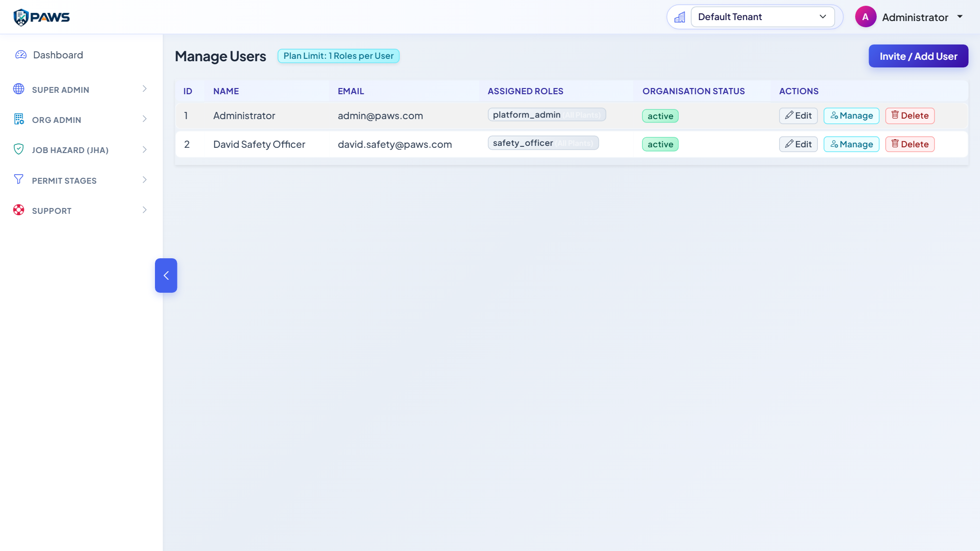This screenshot has width=980, height=551.
Task: Manage roles for Administrator user
Action: (851, 116)
